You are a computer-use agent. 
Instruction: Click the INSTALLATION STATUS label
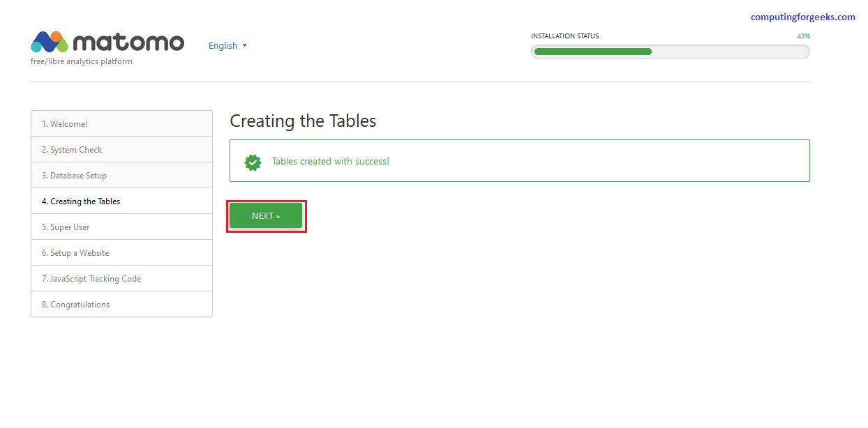[x=564, y=36]
